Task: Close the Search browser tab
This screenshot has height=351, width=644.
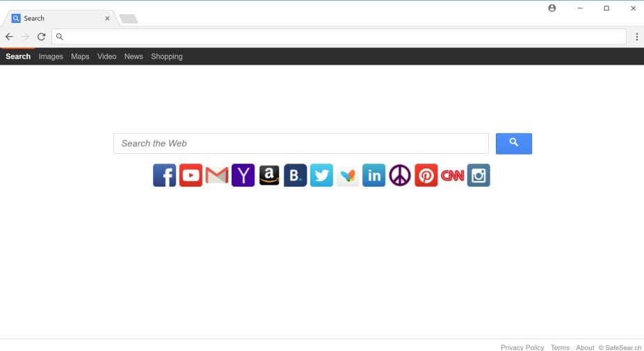Action: pyautogui.click(x=107, y=19)
